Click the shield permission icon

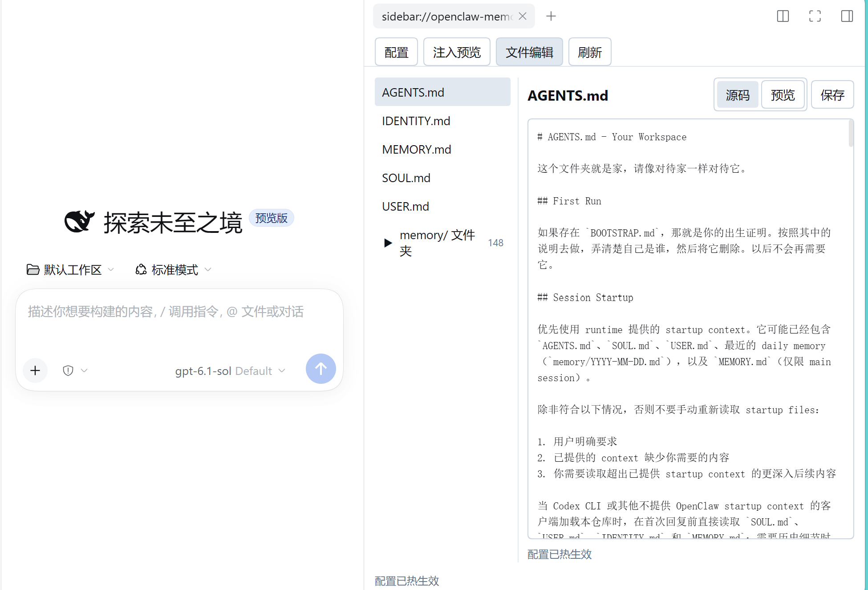(68, 370)
